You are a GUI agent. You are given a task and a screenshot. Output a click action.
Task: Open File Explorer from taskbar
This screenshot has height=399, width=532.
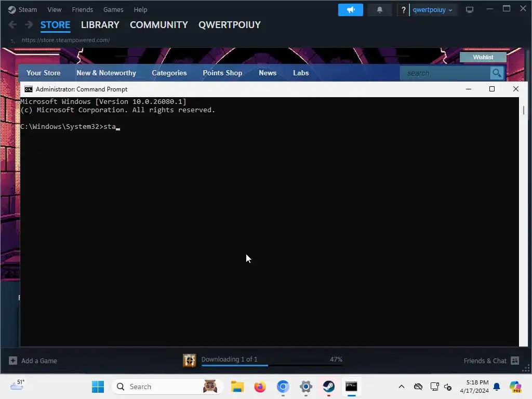tap(237, 387)
